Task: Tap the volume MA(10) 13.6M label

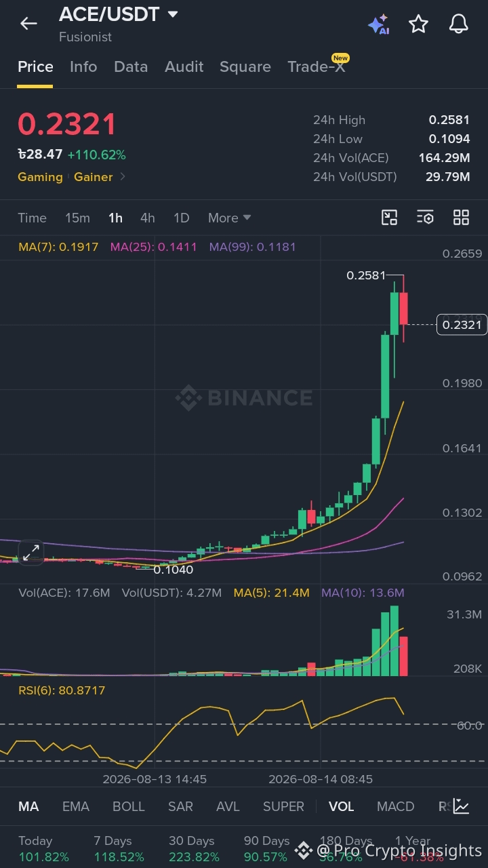Action: point(363,593)
